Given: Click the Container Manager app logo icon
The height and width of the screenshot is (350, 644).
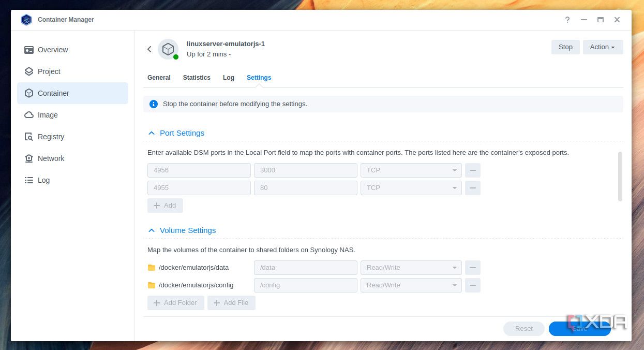Looking at the screenshot, I should pos(26,20).
